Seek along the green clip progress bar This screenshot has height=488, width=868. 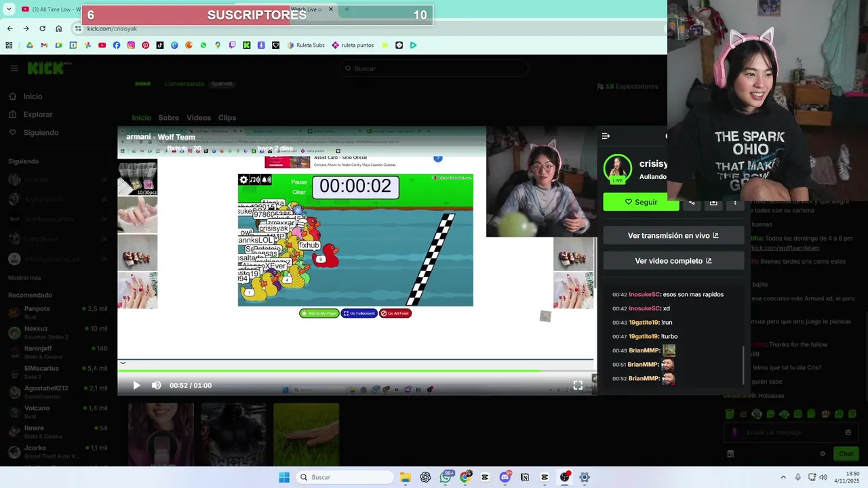pos(356,371)
